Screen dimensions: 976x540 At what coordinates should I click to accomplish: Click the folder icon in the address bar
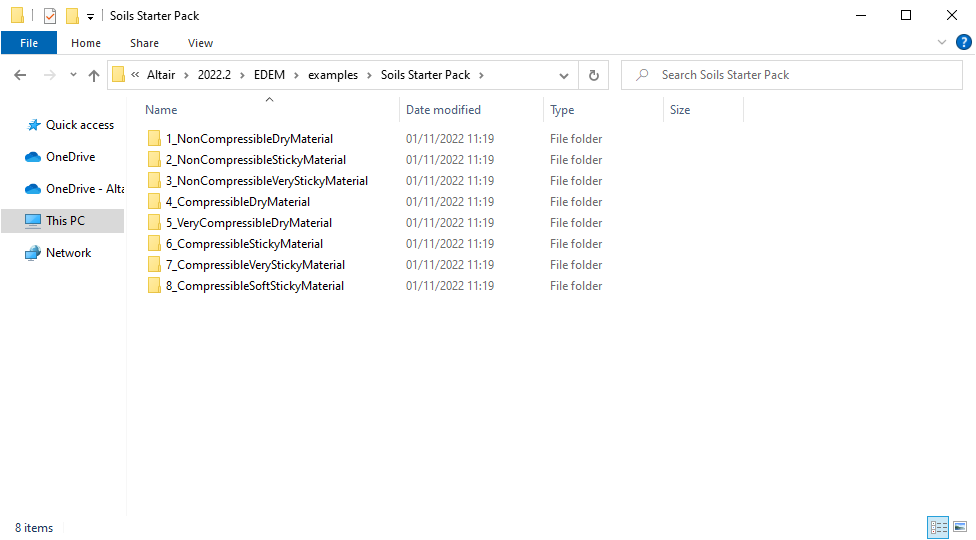[118, 75]
